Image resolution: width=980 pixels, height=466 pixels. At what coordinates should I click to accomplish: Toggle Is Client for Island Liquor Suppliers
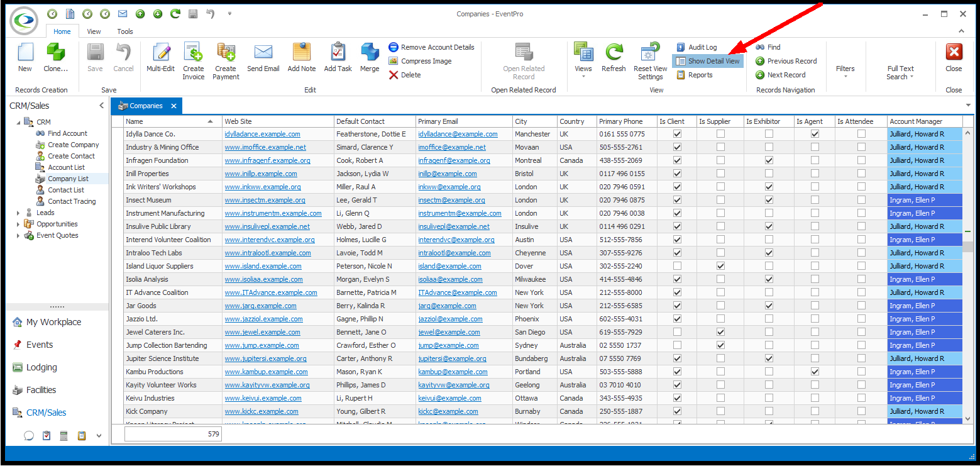coord(677,266)
